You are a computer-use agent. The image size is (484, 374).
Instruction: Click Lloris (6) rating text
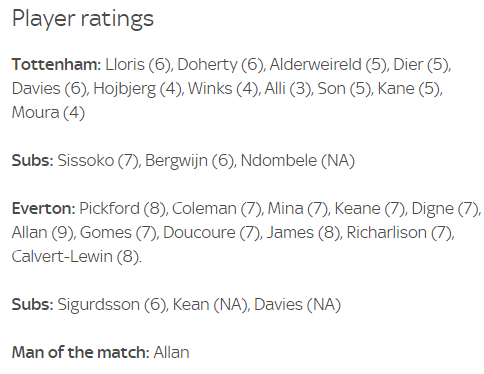138,65
